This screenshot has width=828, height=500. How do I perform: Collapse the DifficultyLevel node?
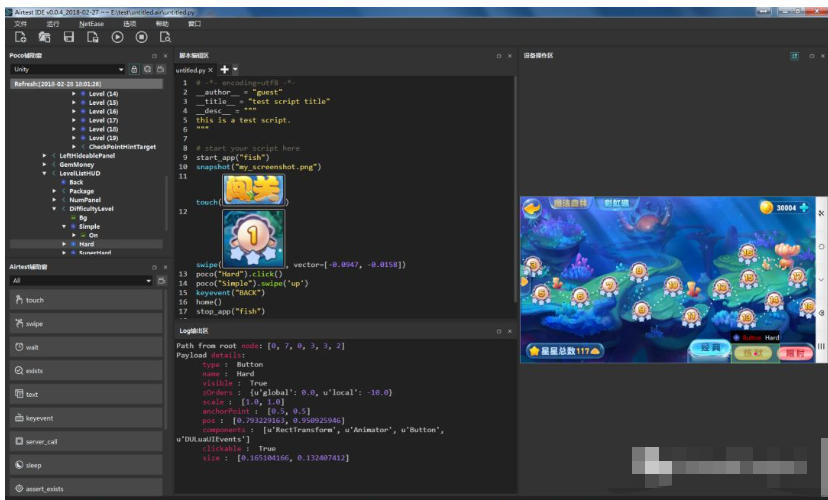[x=54, y=209]
